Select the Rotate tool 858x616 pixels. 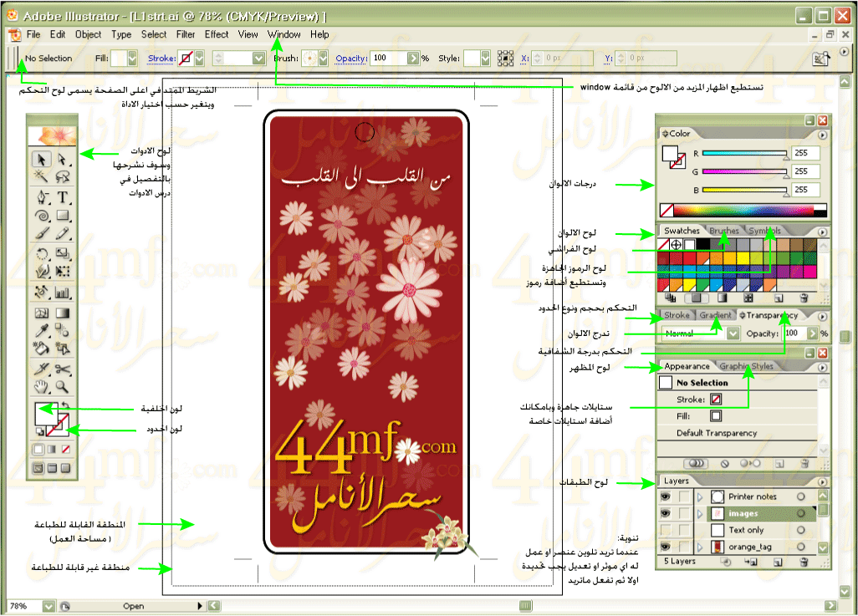coord(42,253)
